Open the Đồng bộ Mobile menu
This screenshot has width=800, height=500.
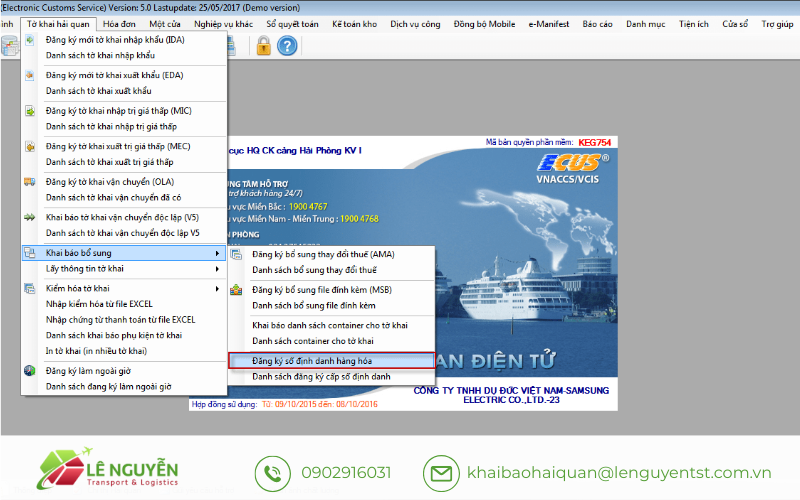(484, 24)
